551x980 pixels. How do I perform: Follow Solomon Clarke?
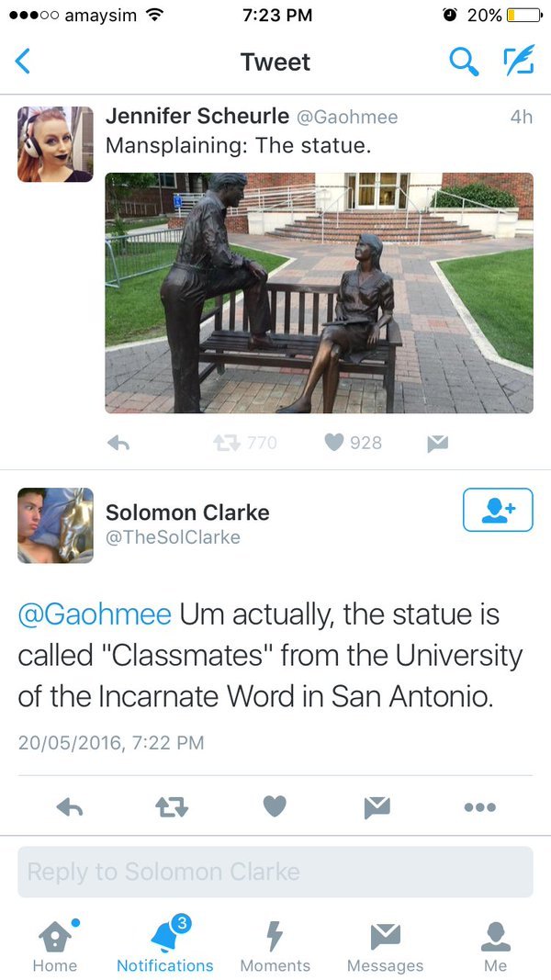tap(498, 510)
